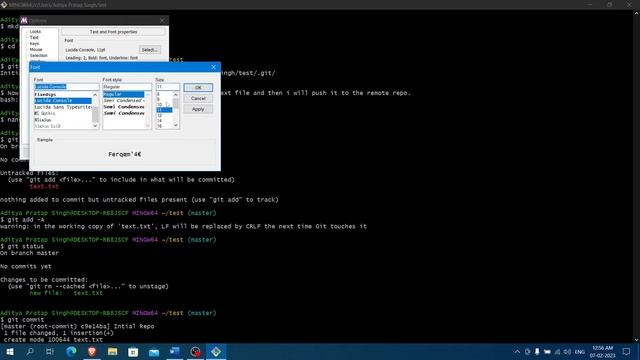This screenshot has height=360, width=640.
Task: Choose font size 11 in the list
Action: (x=164, y=110)
